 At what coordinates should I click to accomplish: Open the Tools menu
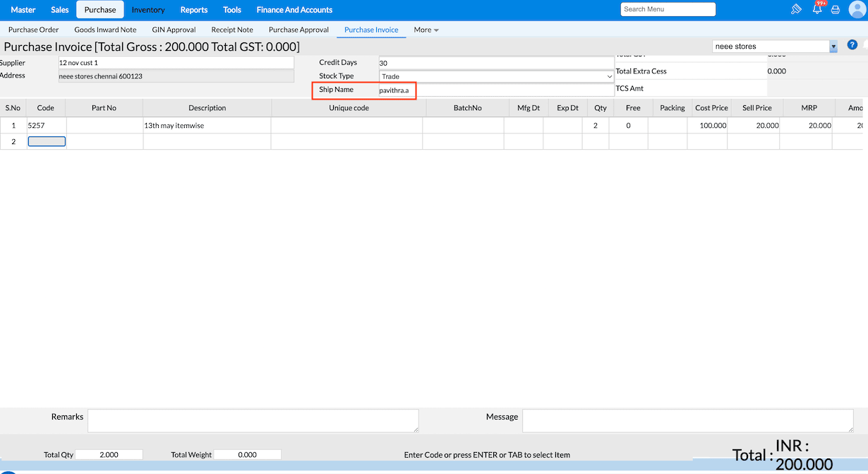tap(232, 10)
